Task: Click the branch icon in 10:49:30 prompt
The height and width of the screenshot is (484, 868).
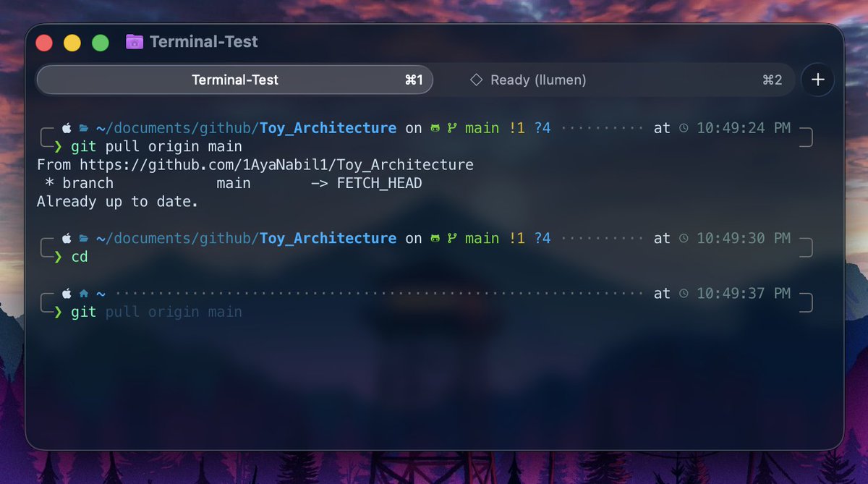Action: (x=452, y=238)
